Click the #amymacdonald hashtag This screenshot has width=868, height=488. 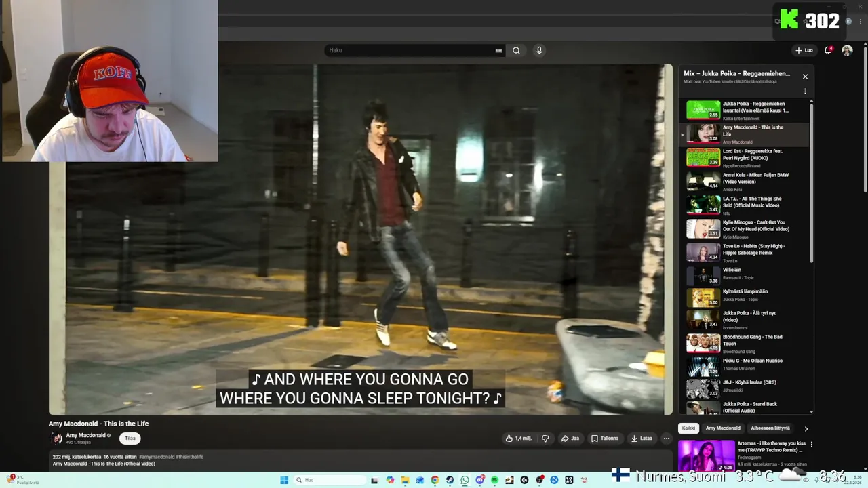pos(157,457)
